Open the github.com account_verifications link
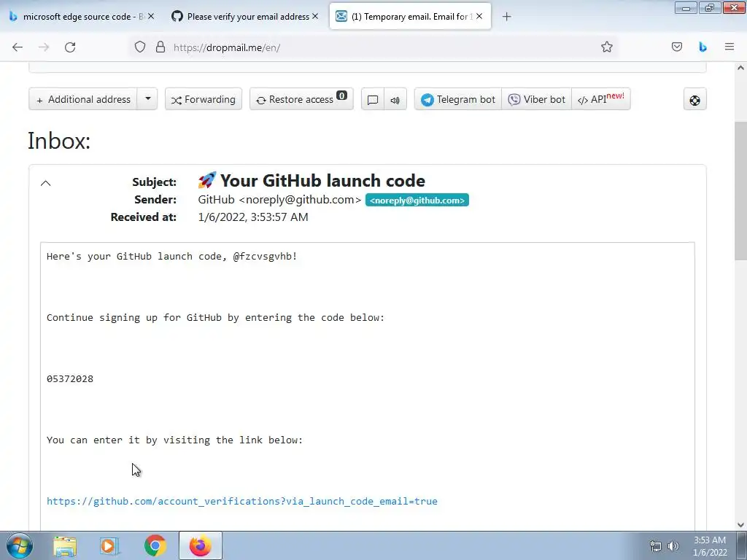The image size is (747, 560). point(242,501)
